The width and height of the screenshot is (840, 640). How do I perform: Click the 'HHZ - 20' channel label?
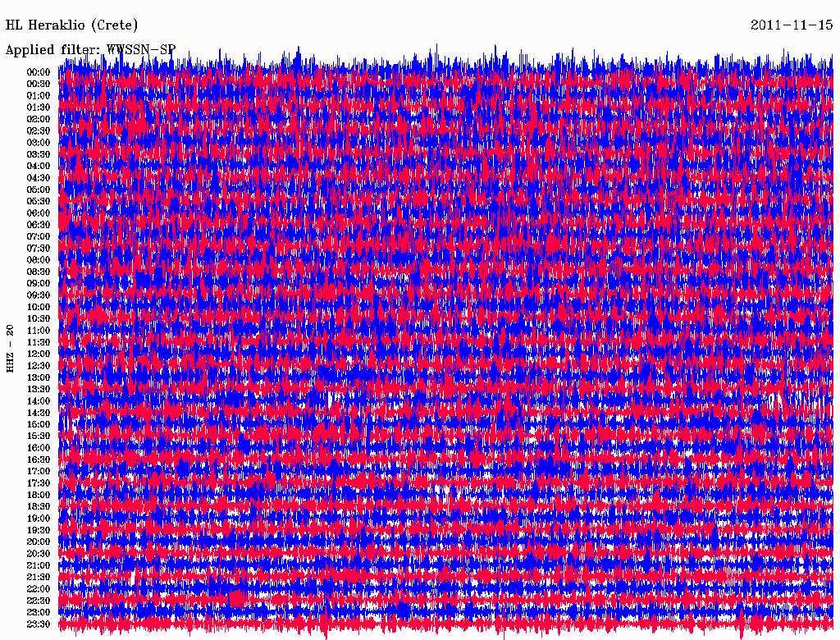click(x=10, y=349)
